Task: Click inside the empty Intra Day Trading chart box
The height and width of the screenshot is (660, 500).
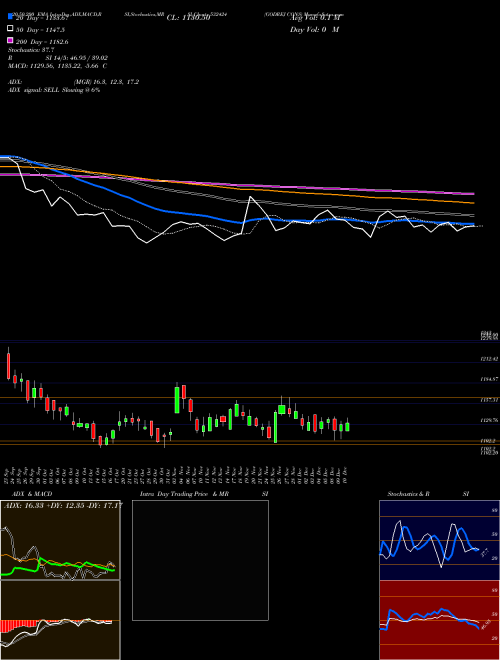Action: pyautogui.click(x=200, y=560)
